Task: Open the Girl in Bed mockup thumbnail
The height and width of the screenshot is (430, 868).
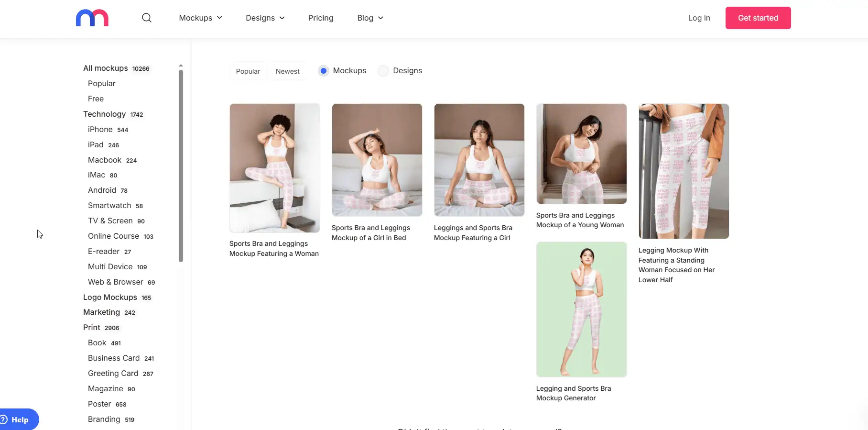Action: [377, 160]
